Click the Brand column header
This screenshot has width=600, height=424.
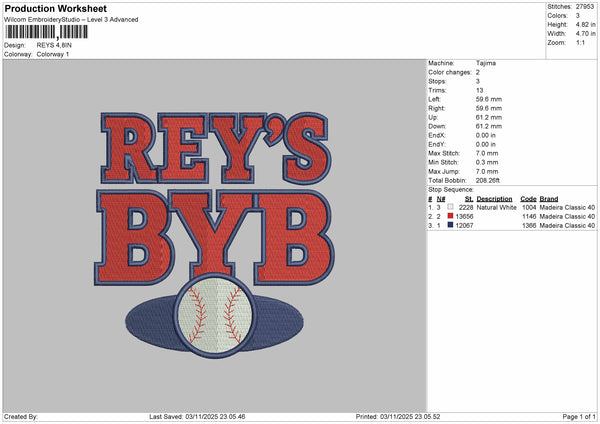tap(549, 199)
